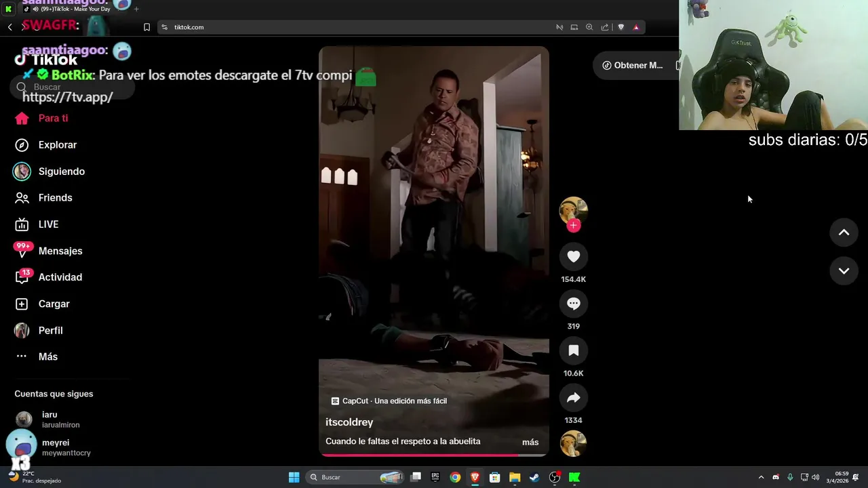Open Steam from the taskbar

tap(534, 477)
